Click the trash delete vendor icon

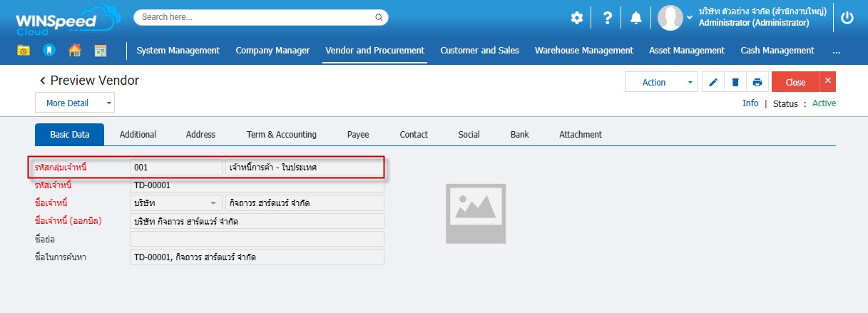click(x=735, y=83)
